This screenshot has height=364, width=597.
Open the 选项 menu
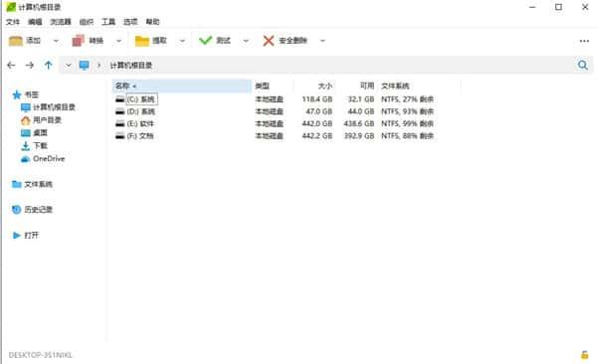coord(130,22)
